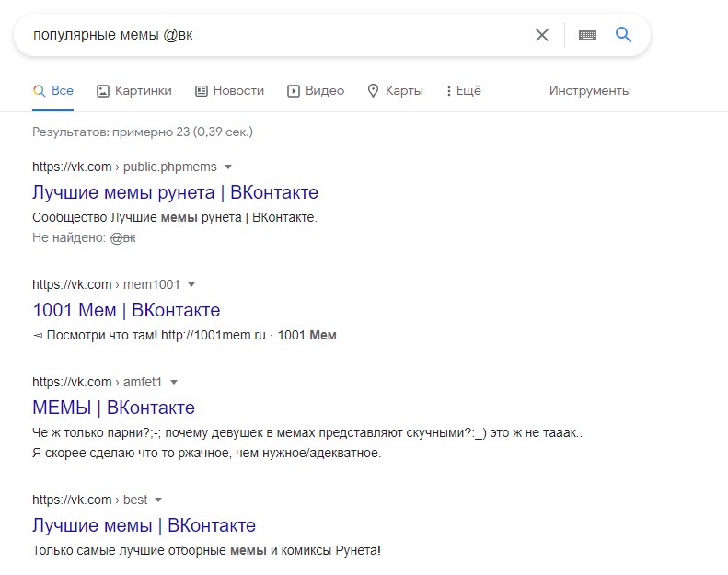Expand dropdown arrow next to mem1001
728x575 pixels.
pos(191,284)
